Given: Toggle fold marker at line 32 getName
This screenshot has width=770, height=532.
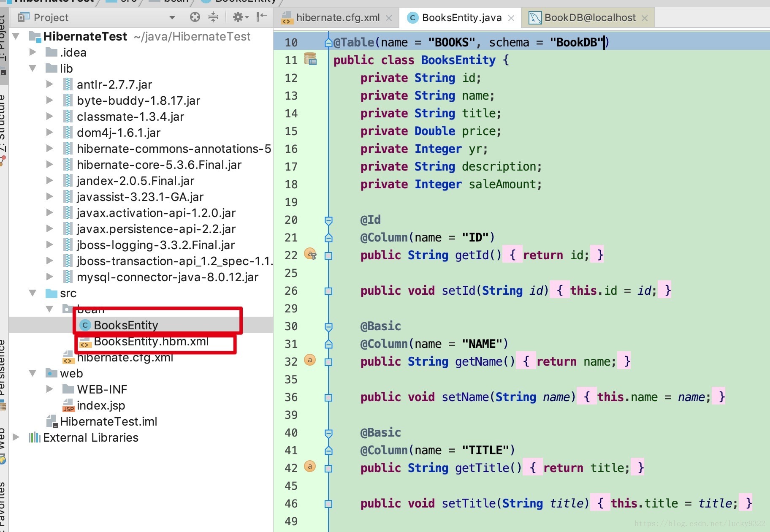Looking at the screenshot, I should pos(328,362).
